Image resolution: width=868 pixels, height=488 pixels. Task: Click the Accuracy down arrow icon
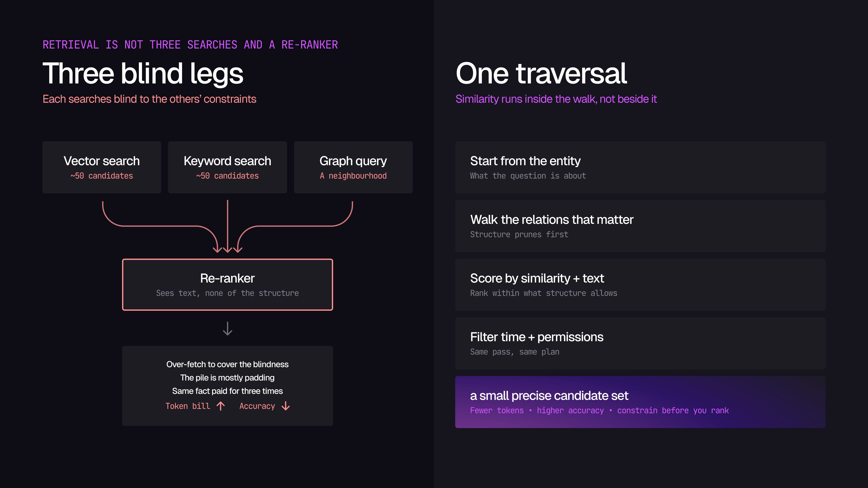click(x=286, y=406)
